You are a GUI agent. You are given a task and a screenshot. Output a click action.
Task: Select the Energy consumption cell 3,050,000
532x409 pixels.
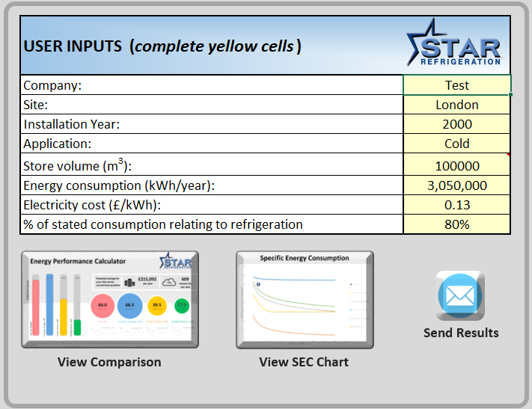pos(456,185)
